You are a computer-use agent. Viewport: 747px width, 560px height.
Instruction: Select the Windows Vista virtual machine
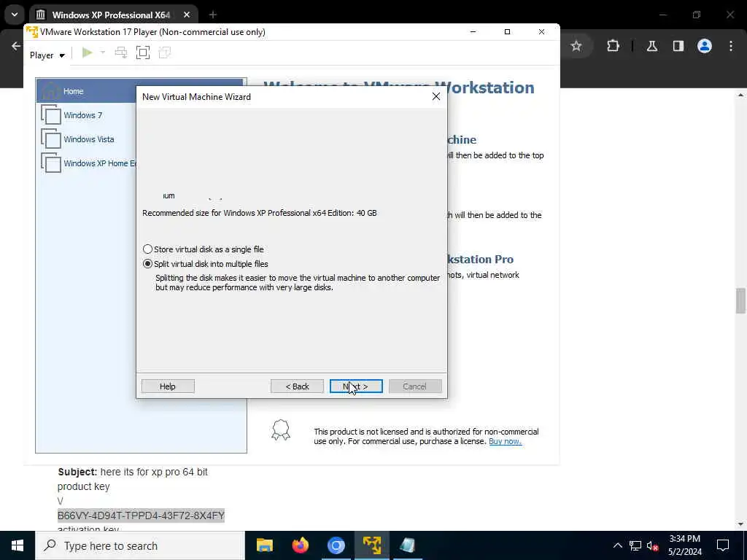tap(87, 139)
